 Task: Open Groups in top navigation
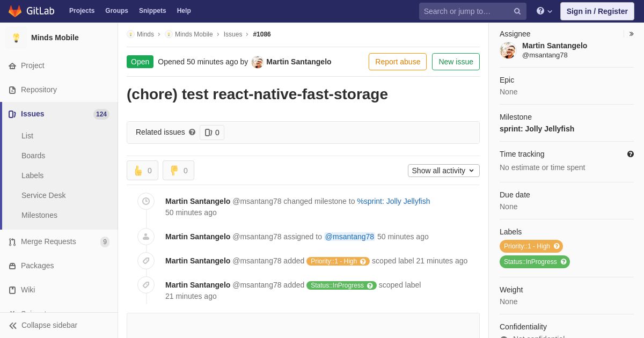(116, 11)
